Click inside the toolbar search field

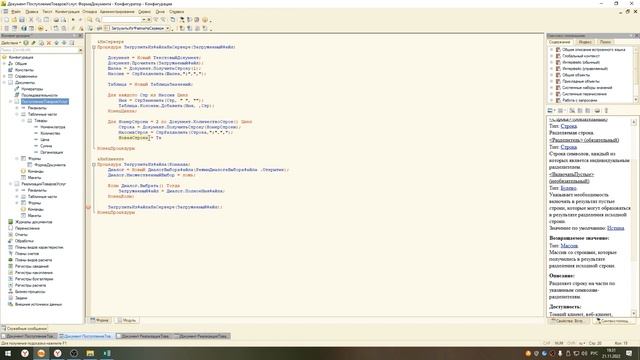pyautogui.click(x=122, y=20)
